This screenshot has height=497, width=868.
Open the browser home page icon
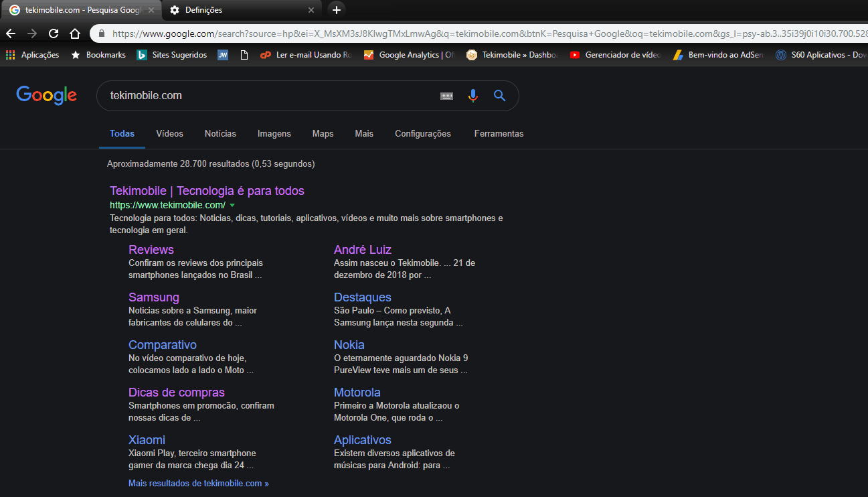(75, 33)
